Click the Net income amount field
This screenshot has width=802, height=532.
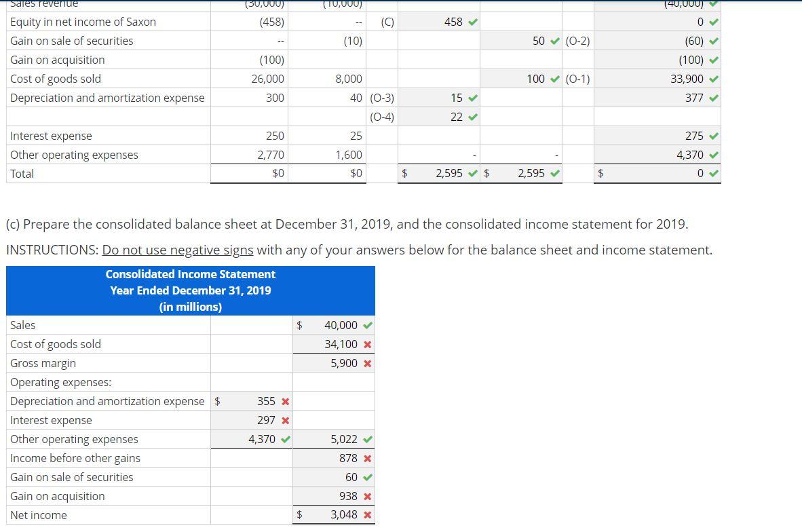click(x=339, y=514)
